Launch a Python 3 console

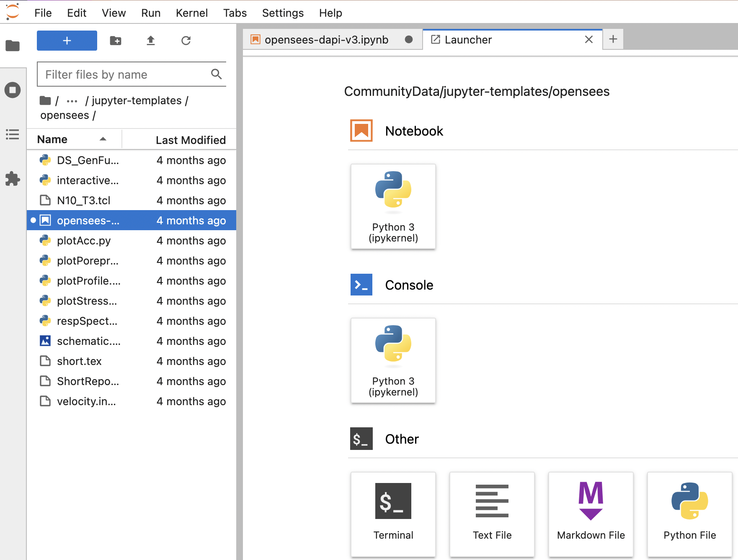tap(393, 360)
